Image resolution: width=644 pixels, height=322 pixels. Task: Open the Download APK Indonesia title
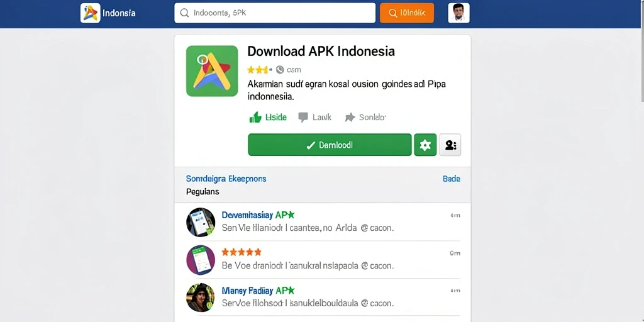coord(321,52)
